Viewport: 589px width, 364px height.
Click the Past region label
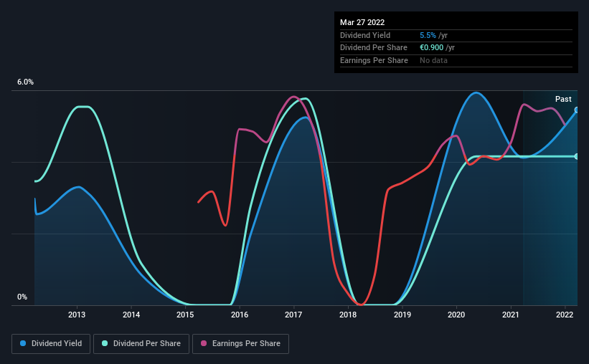tap(563, 99)
